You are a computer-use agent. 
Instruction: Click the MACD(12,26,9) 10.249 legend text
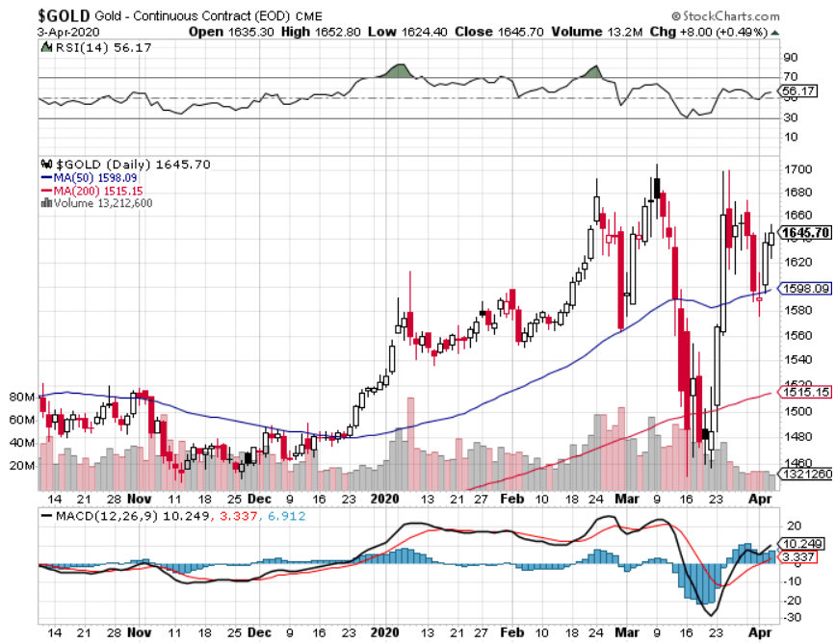click(x=132, y=516)
